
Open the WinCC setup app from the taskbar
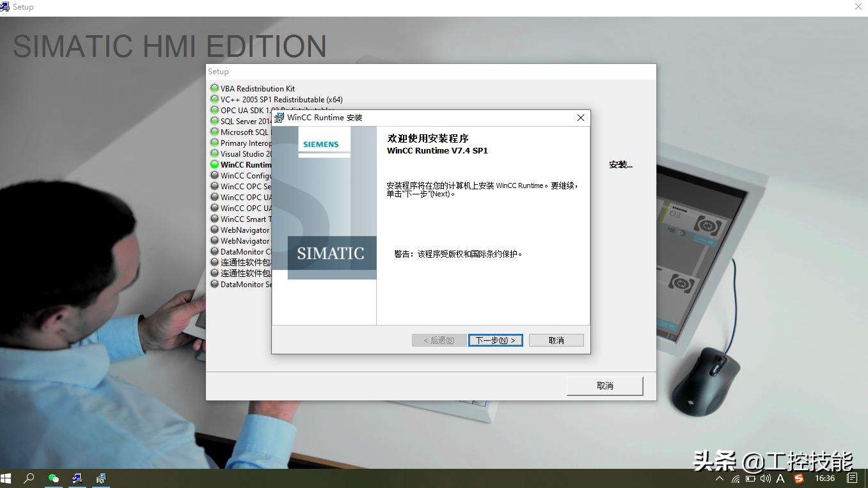pos(100,478)
